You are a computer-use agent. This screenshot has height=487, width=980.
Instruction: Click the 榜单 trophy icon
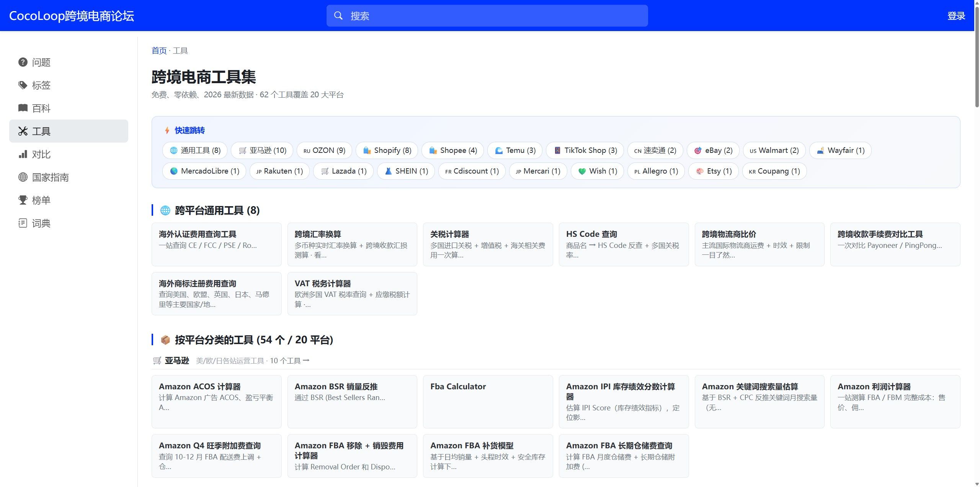[x=23, y=200]
